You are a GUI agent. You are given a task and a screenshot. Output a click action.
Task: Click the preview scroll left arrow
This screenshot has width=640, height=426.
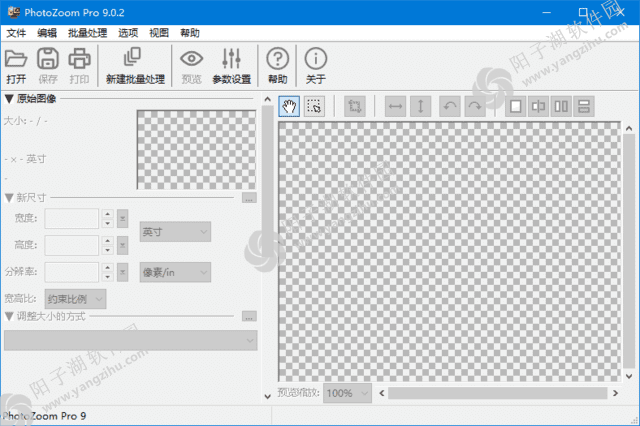[x=382, y=393]
